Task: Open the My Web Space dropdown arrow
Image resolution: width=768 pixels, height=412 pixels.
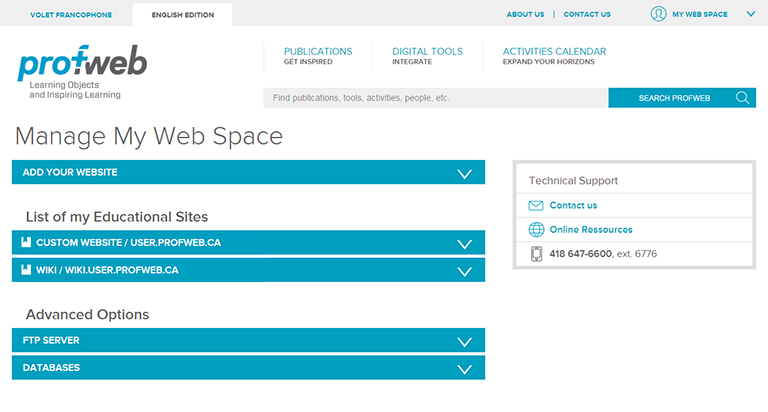Action: coord(750,14)
